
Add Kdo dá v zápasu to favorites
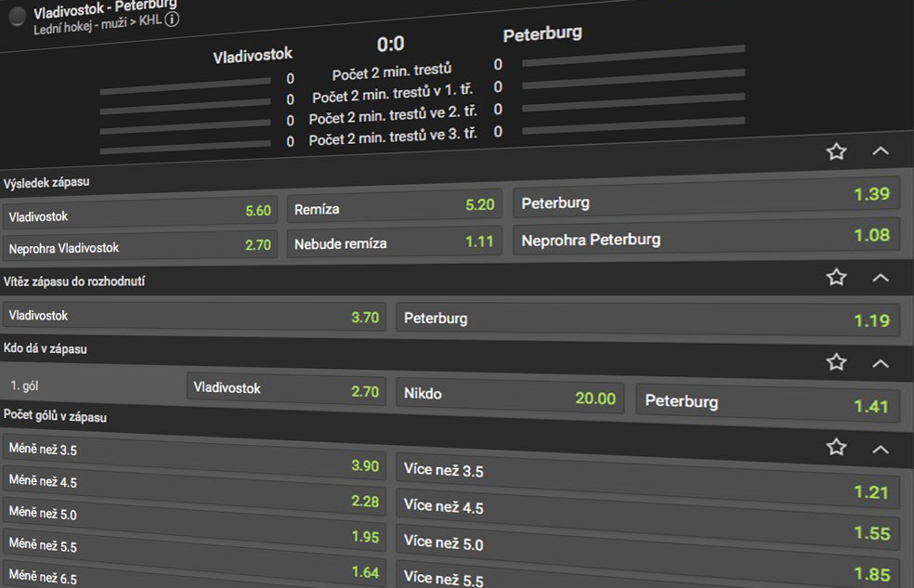point(836,362)
